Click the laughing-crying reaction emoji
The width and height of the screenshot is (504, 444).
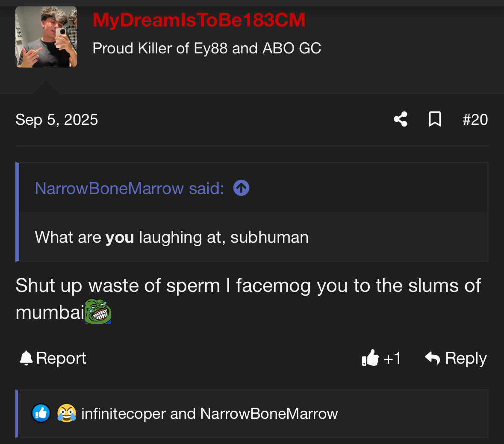point(66,413)
